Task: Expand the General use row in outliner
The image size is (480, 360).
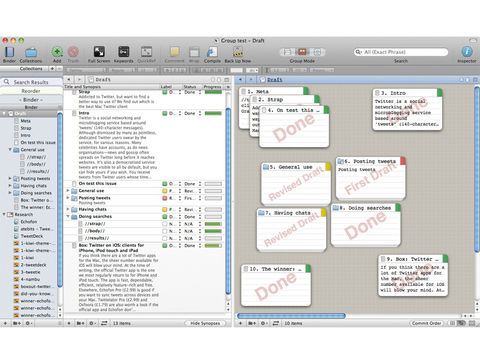Action: [68, 191]
